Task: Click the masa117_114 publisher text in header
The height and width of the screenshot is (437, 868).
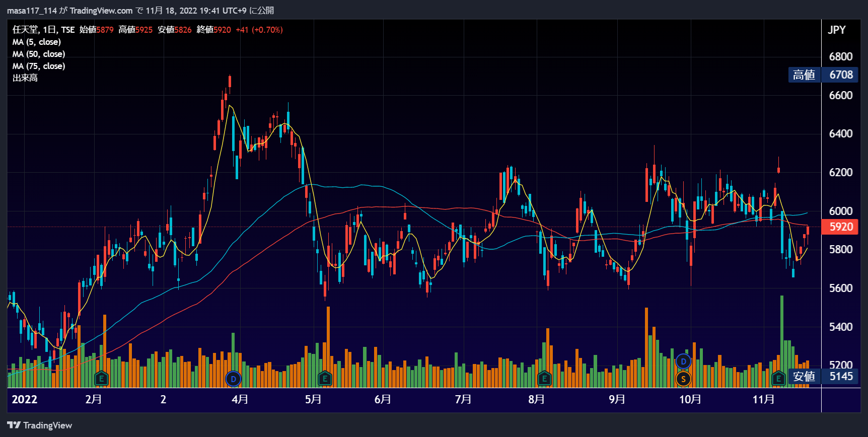Action: point(32,11)
